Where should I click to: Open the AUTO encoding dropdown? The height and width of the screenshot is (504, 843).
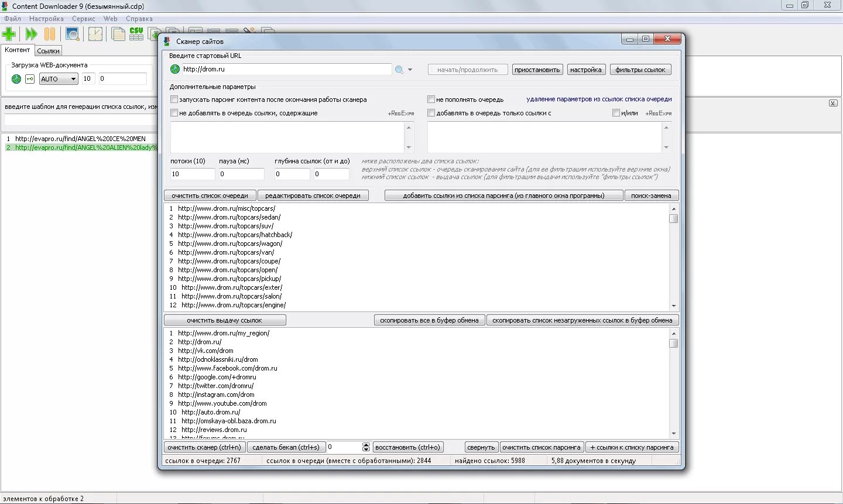coord(59,79)
